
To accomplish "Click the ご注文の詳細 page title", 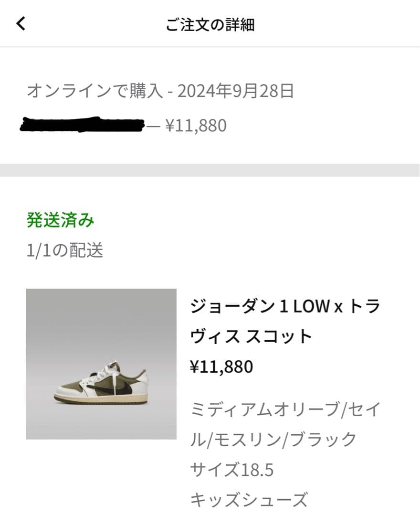I will coord(210,24).
